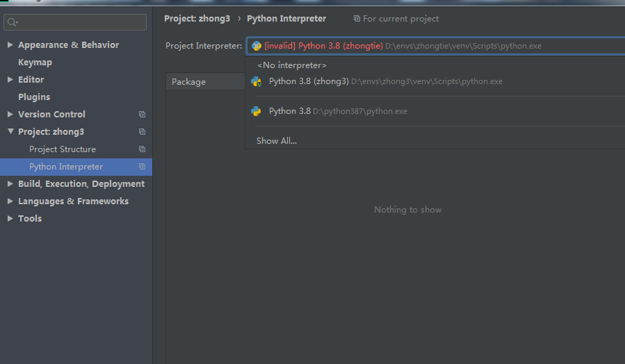This screenshot has height=364, width=625.
Task: Expand Appearance & Behavior section
Action: click(x=10, y=45)
